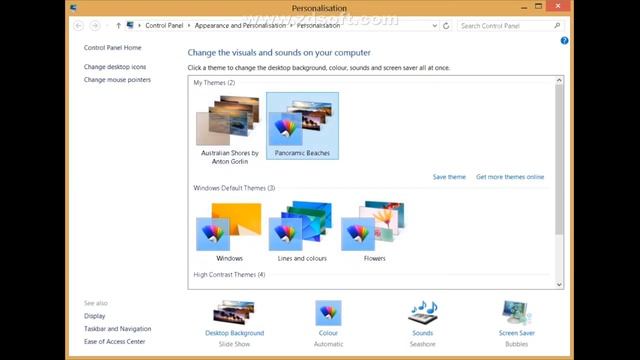Apply the Windows default theme
Screen dimensions: 640x360
[229, 232]
